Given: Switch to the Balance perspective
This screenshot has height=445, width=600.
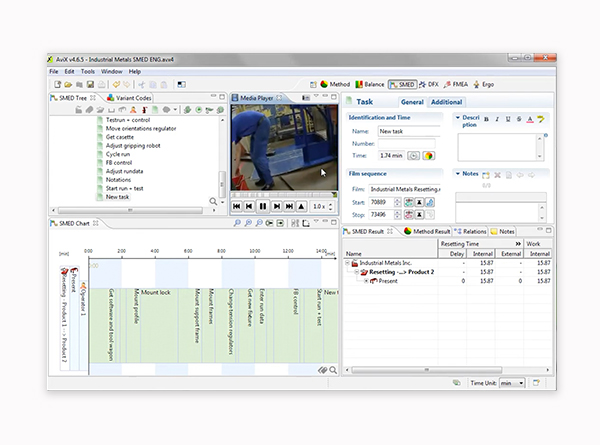Looking at the screenshot, I should [x=372, y=85].
